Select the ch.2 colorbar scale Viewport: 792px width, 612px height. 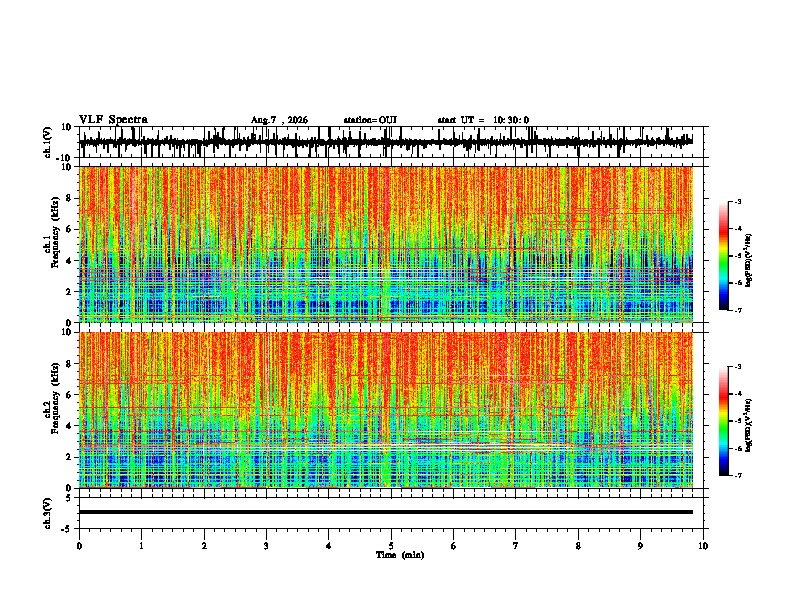(724, 421)
